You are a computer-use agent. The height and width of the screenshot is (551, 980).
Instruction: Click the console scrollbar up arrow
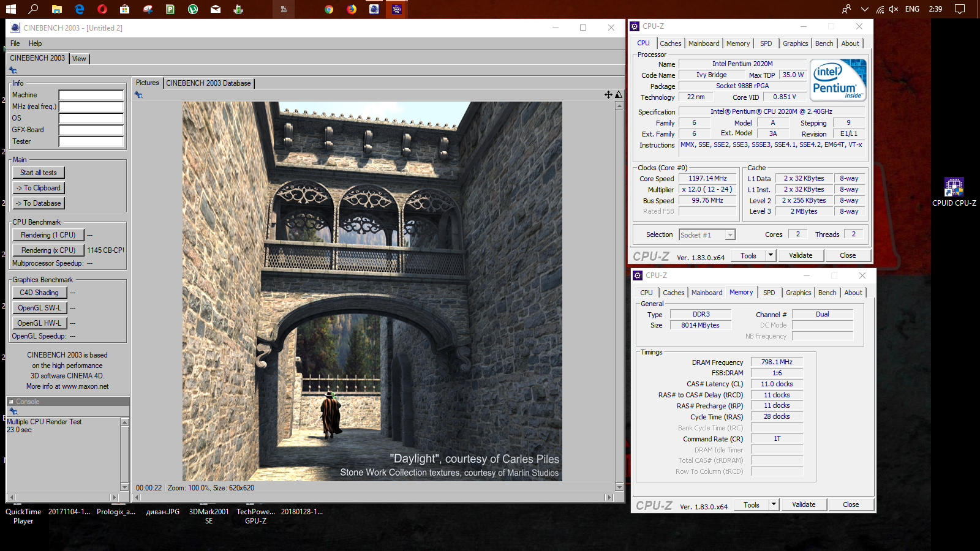click(x=124, y=422)
